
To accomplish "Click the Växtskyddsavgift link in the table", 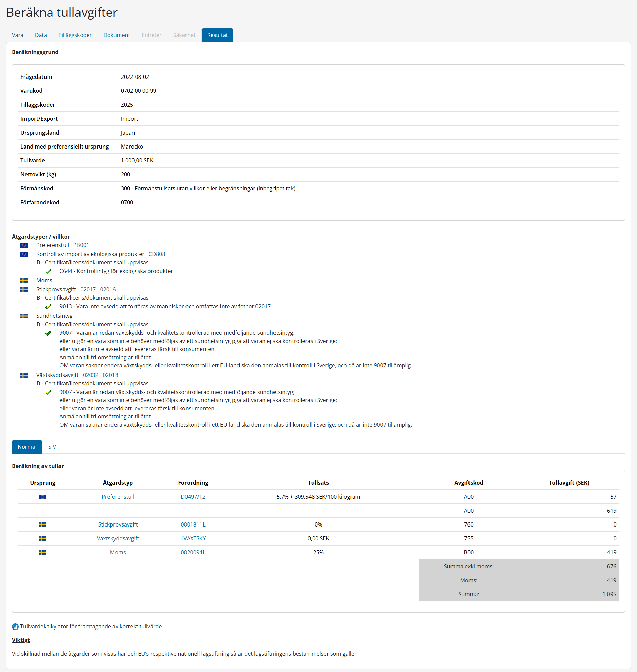I will click(118, 539).
